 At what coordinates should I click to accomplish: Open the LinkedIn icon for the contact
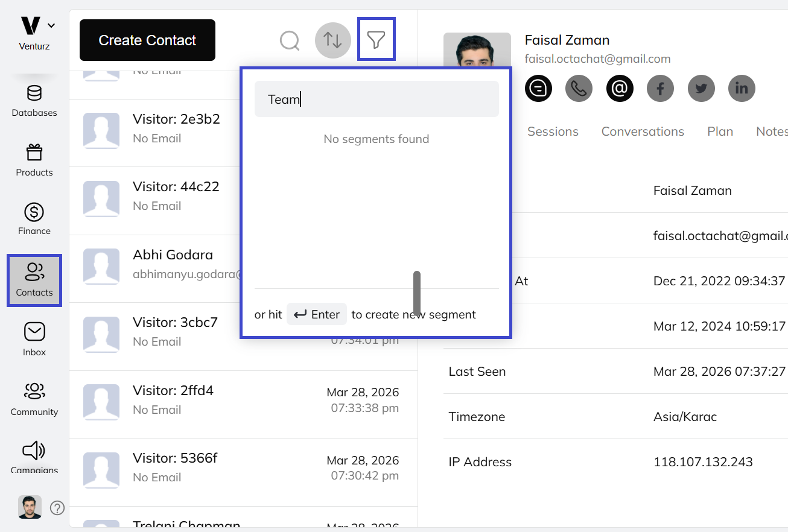coord(742,88)
